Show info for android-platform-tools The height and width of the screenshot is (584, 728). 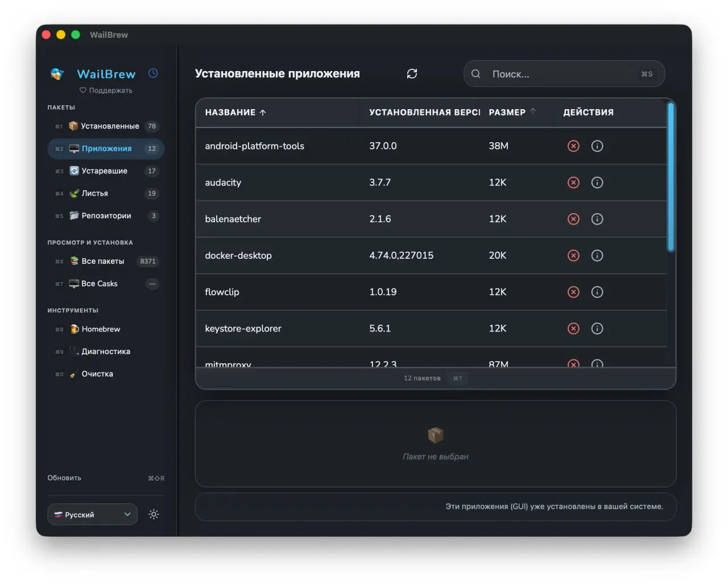click(597, 146)
